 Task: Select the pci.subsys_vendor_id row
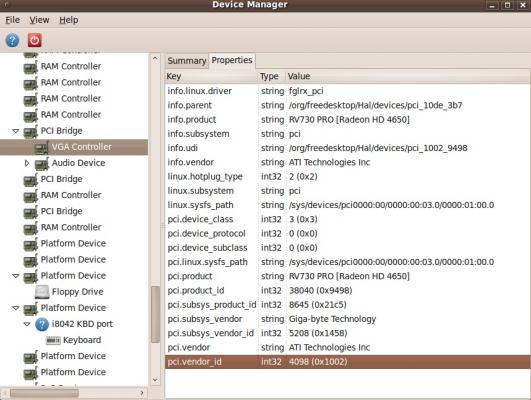click(x=347, y=333)
